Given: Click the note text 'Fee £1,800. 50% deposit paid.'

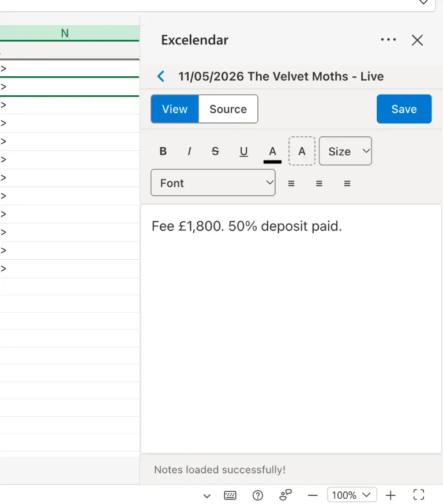Looking at the screenshot, I should click(x=247, y=226).
